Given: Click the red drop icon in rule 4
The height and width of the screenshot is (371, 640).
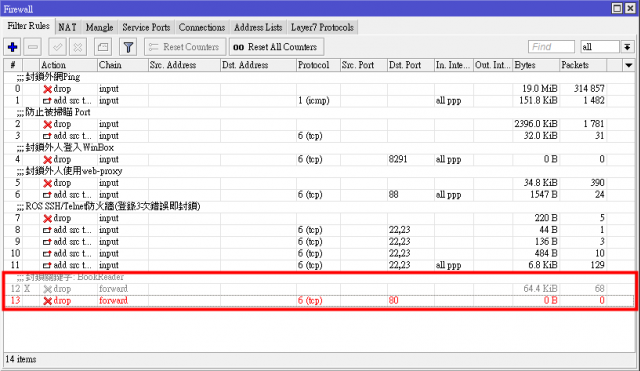Looking at the screenshot, I should pyautogui.click(x=47, y=160).
